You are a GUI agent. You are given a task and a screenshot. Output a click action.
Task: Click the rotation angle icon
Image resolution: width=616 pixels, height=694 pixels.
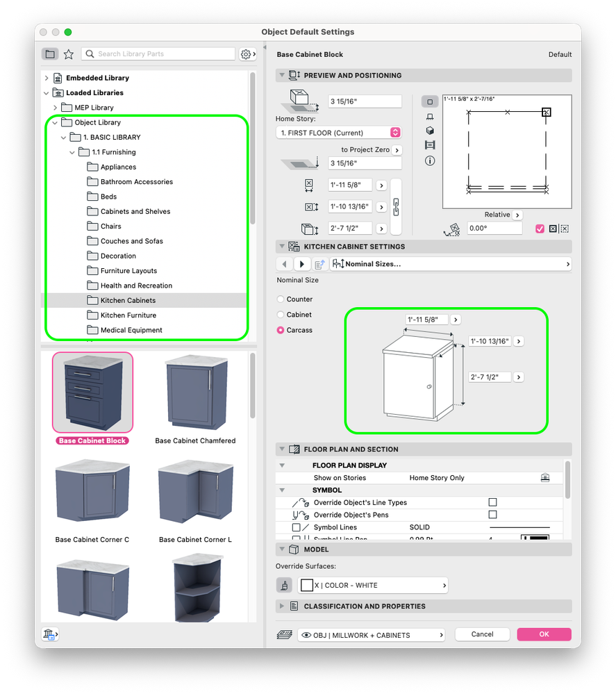coord(452,229)
